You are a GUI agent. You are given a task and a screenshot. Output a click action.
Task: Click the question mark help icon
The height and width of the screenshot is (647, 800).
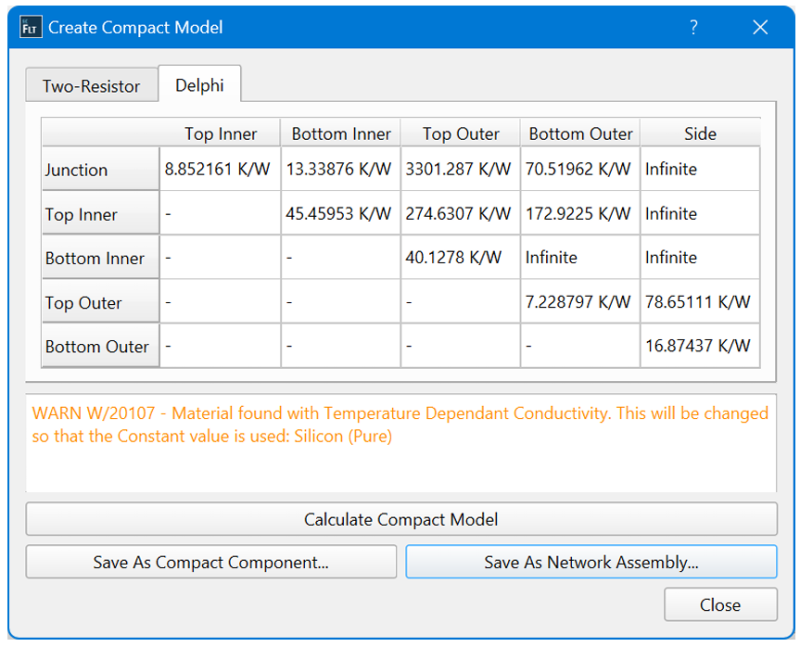[693, 28]
